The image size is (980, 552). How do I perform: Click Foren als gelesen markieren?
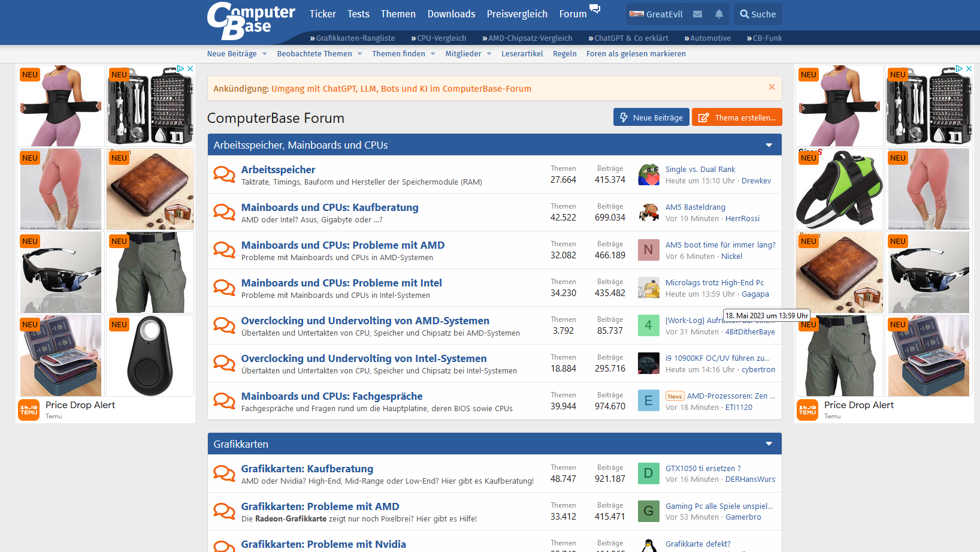pyautogui.click(x=636, y=53)
